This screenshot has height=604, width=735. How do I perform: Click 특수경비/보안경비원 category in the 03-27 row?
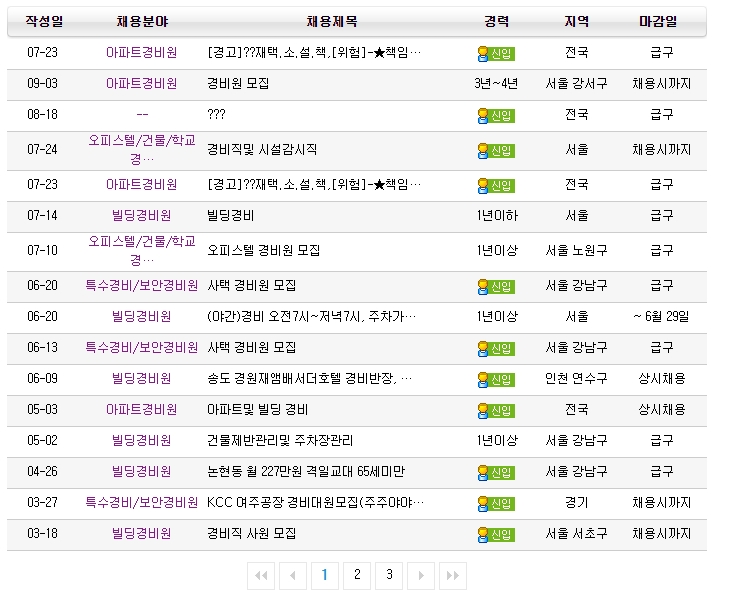142,503
